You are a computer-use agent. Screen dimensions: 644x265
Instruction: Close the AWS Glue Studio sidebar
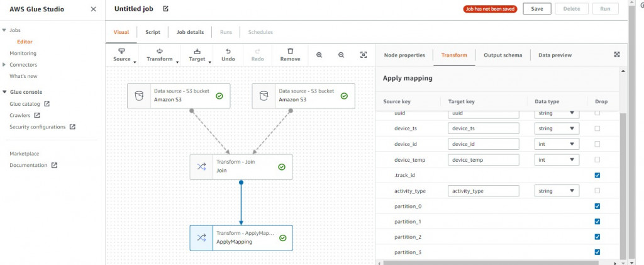pos(94,9)
